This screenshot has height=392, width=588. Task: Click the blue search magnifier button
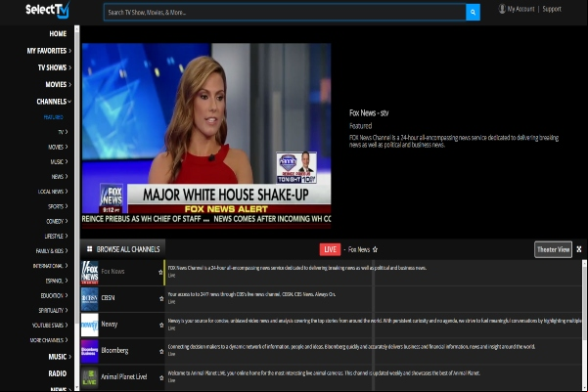click(x=473, y=13)
